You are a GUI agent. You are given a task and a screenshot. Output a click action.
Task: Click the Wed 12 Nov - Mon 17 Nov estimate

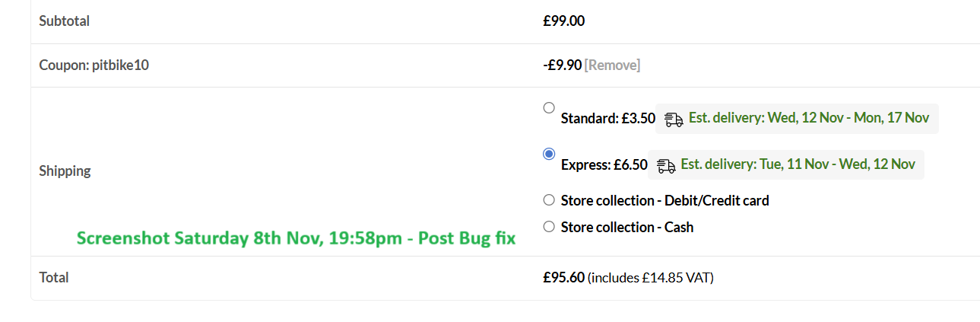809,118
